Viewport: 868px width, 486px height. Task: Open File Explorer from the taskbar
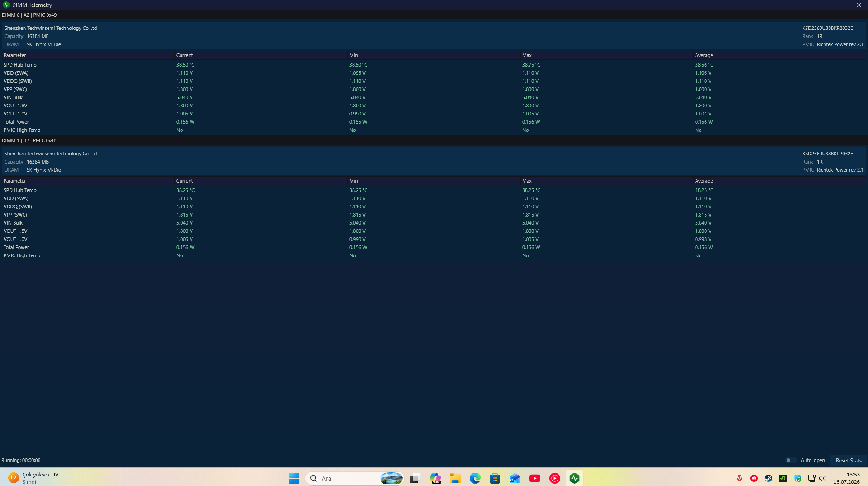[x=455, y=478]
